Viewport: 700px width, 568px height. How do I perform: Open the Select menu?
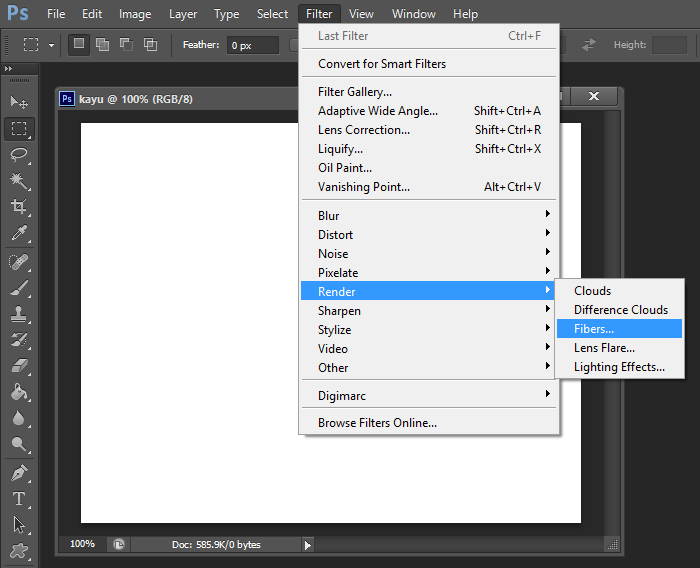(x=272, y=14)
